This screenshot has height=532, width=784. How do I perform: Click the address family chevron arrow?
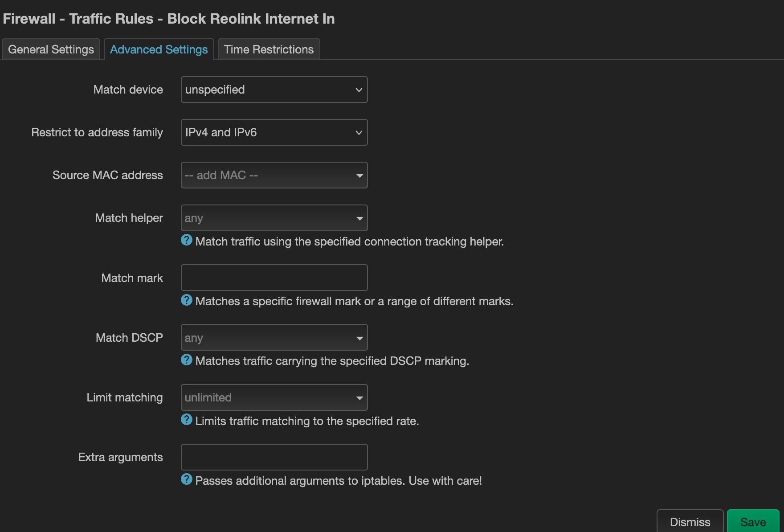[x=359, y=133]
